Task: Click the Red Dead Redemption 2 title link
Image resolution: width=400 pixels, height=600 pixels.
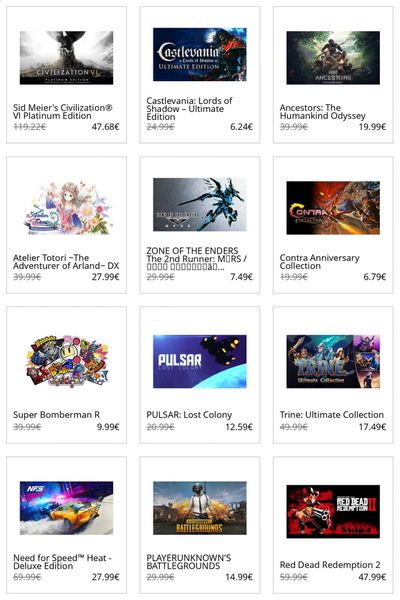Action: 330,565
